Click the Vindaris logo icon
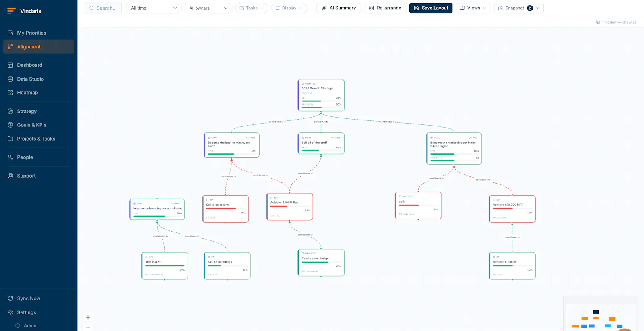Viewport: 644px width, 331px height. [11, 11]
